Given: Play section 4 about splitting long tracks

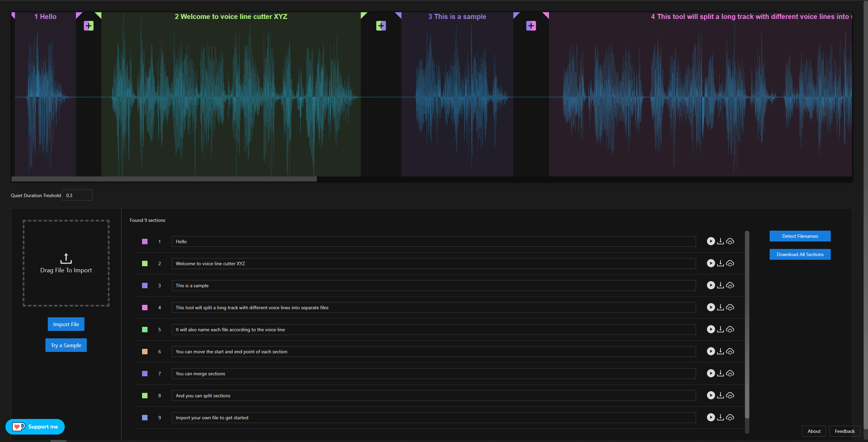Looking at the screenshot, I should tap(711, 307).
